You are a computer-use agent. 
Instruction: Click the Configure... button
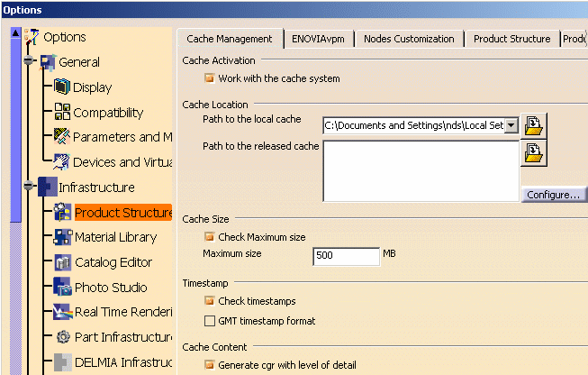click(x=554, y=195)
